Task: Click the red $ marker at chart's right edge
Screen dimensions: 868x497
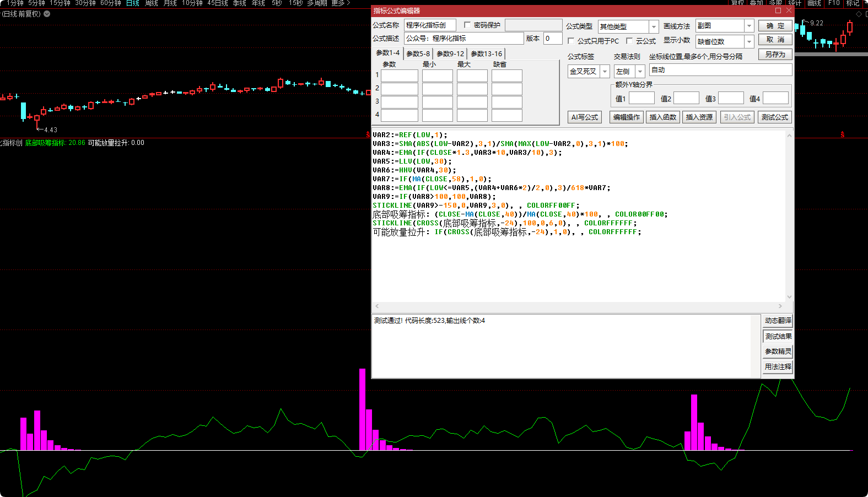Action: tap(842, 134)
